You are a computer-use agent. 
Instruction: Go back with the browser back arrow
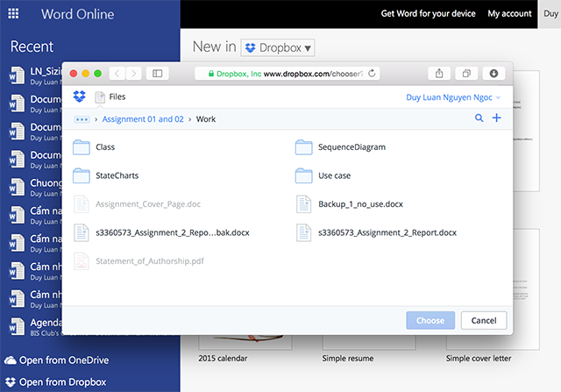(x=117, y=74)
